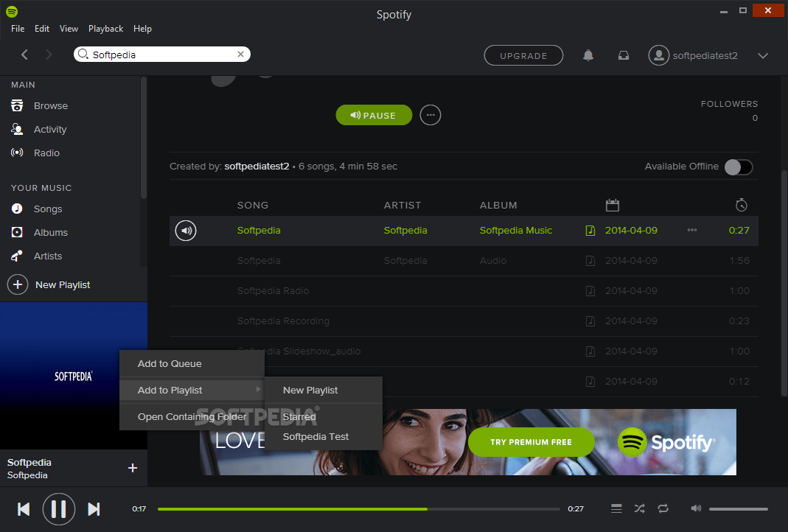Screen dimensions: 788x532
Task: Open the notifications bell
Action: click(x=588, y=55)
